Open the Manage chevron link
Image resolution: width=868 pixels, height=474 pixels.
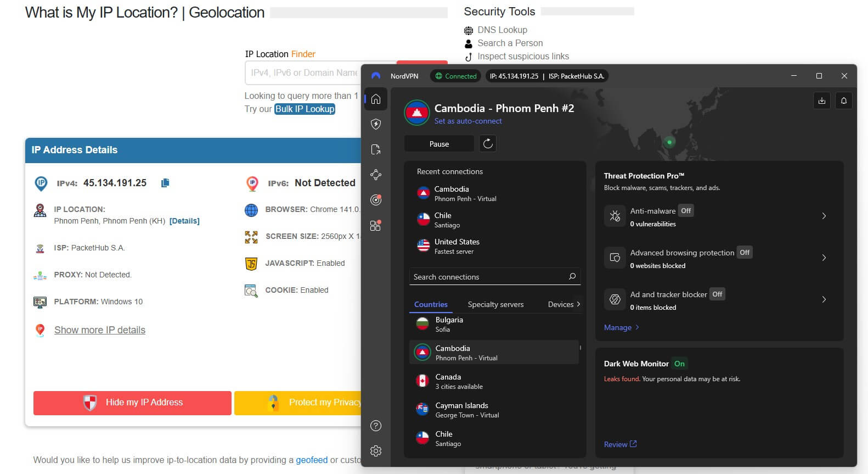tap(622, 327)
